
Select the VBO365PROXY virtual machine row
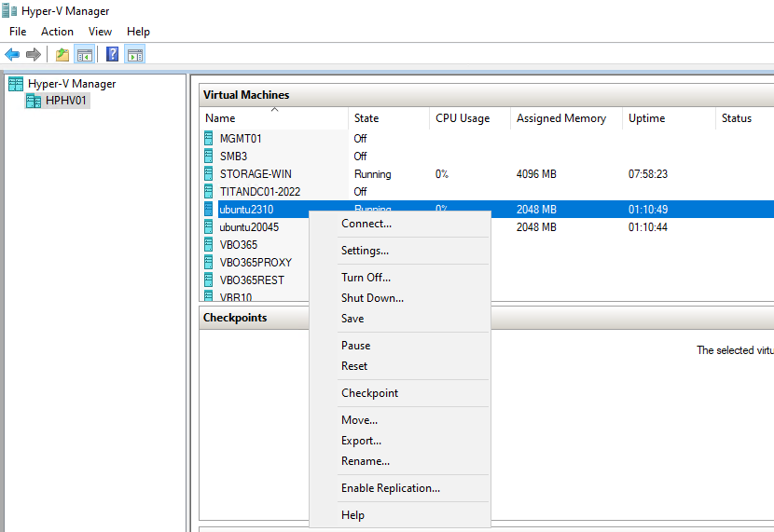[x=256, y=263]
